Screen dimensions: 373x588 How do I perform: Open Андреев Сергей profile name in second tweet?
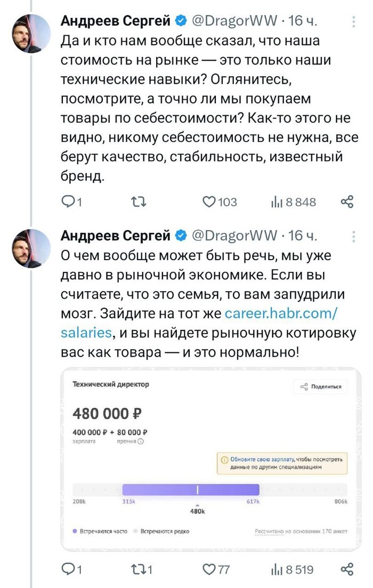tap(116, 235)
